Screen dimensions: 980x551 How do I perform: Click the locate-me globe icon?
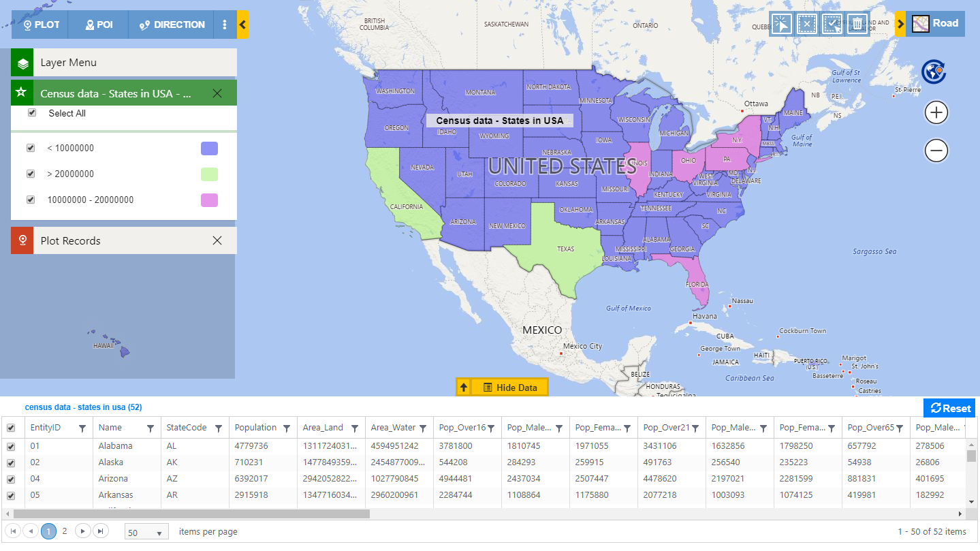point(935,72)
